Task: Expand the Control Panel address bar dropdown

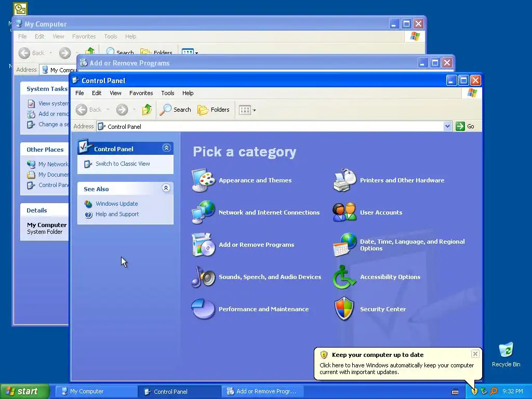Action: pyautogui.click(x=447, y=126)
